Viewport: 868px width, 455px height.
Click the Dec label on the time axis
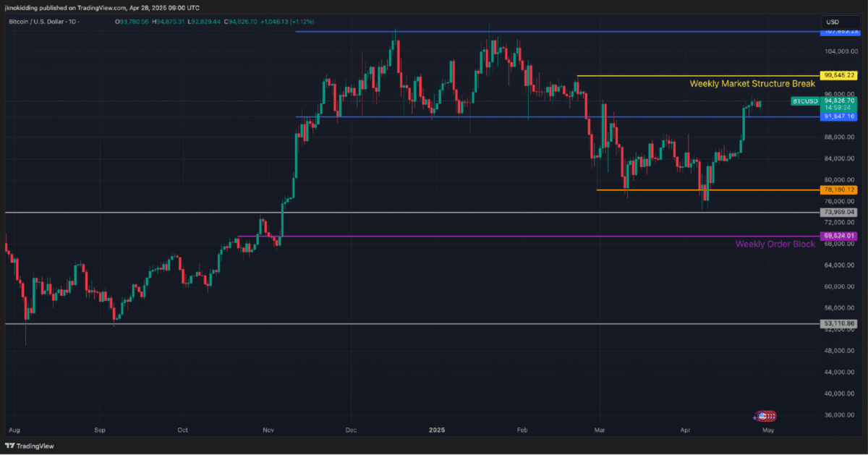(x=350, y=430)
